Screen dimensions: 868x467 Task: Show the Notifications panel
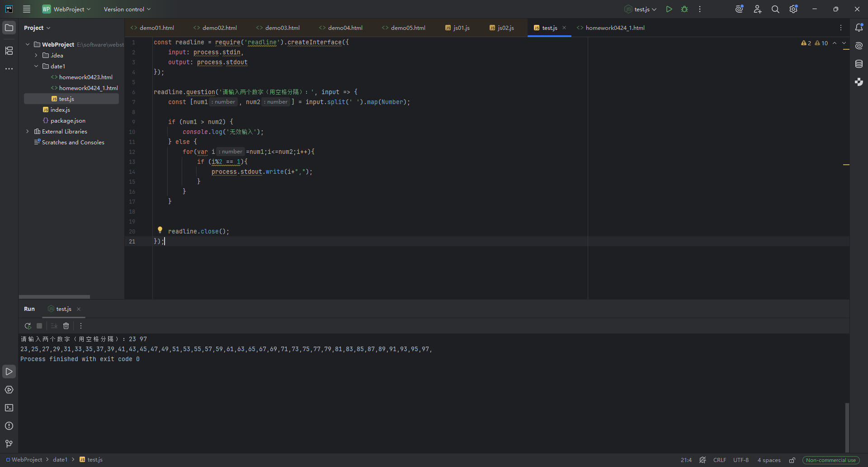click(x=859, y=28)
